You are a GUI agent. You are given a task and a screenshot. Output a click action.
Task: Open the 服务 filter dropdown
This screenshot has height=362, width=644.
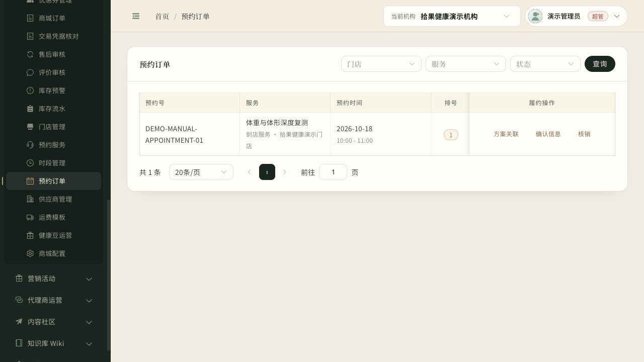466,64
